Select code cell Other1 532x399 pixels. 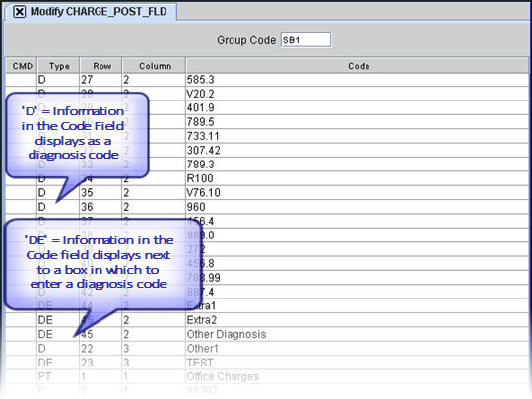point(358,349)
